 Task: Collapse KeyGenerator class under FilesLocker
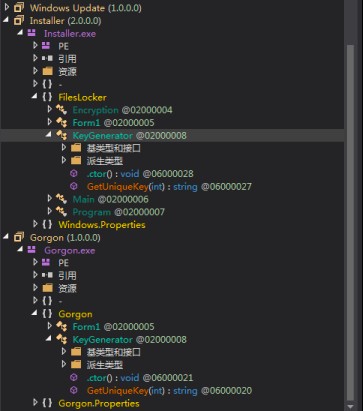point(49,135)
